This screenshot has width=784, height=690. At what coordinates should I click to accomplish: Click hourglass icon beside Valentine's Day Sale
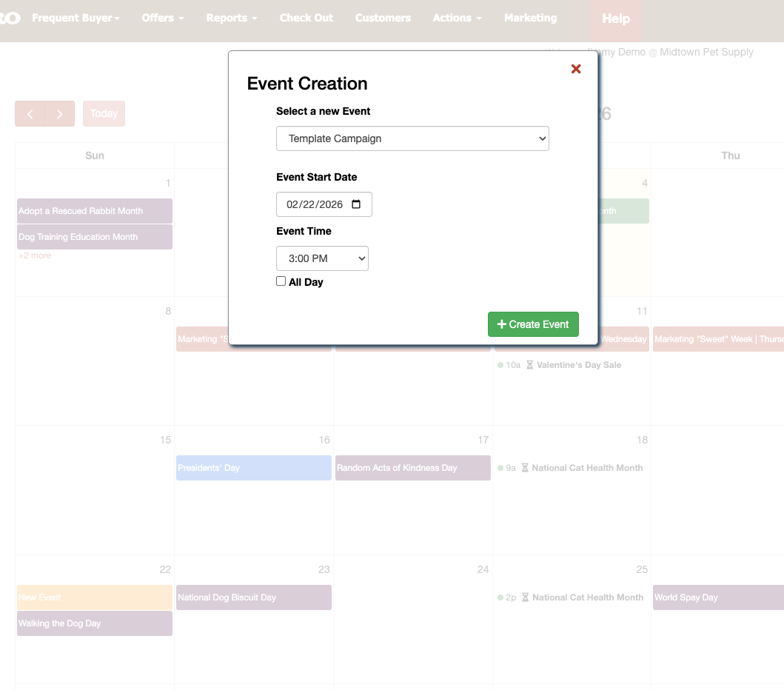[x=529, y=365]
